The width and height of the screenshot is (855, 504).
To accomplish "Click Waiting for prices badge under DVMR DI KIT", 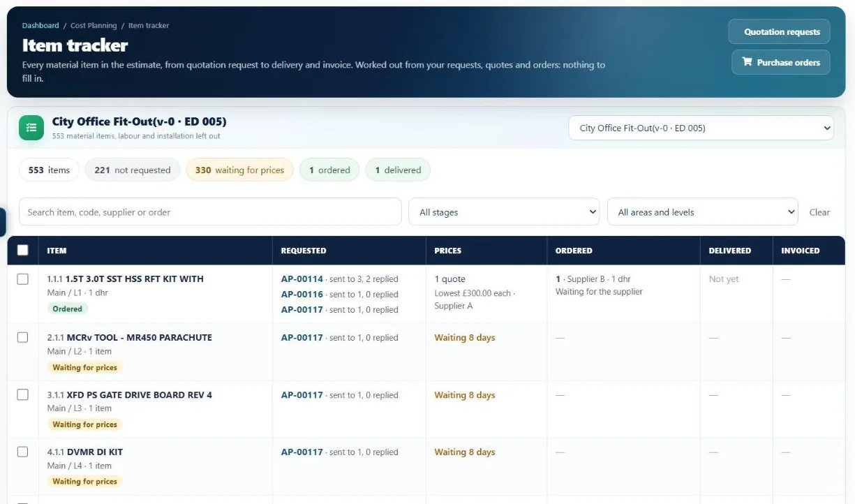I will 84,481.
